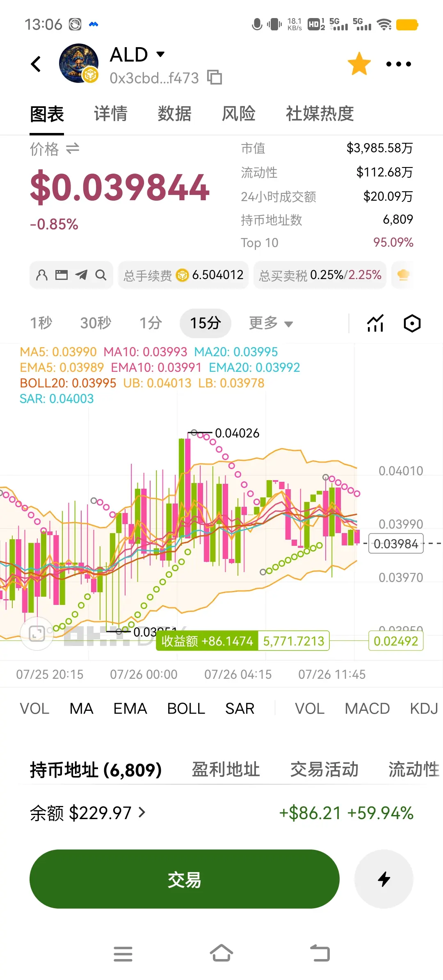Tap the magnifier search icon in chip
Viewport: 443px width, 980px height.
(101, 275)
